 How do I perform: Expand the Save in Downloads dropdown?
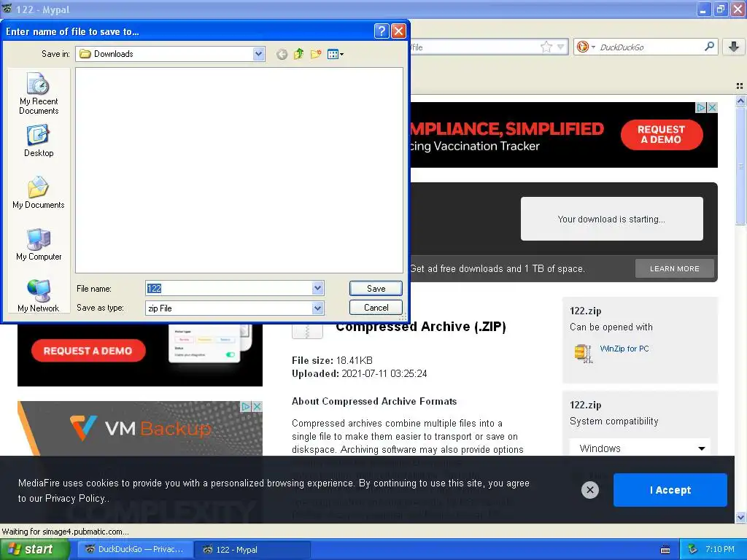[258, 54]
